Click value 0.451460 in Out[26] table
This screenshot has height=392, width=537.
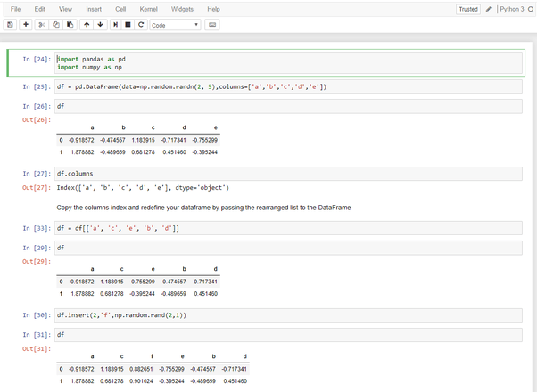point(174,152)
